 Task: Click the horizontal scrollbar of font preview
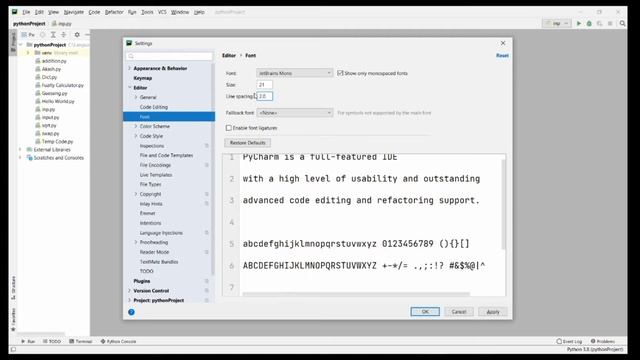(356, 294)
